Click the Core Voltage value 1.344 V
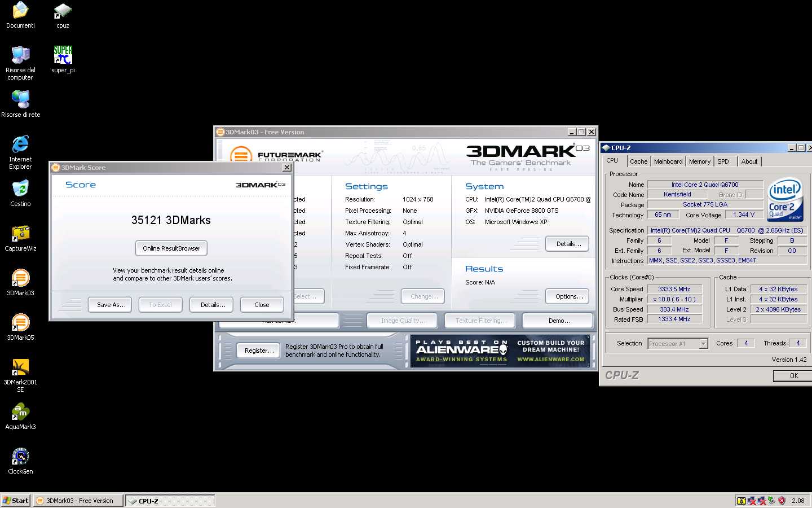This screenshot has height=508, width=812. pos(743,214)
